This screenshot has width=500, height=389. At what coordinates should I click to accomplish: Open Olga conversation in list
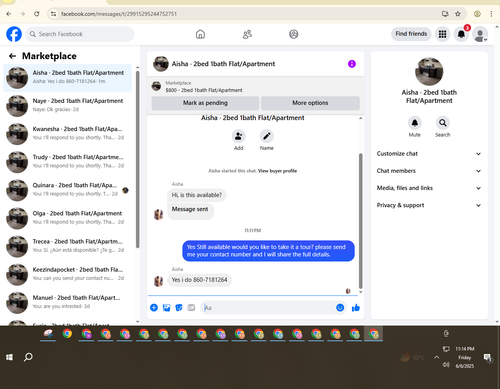(x=68, y=218)
